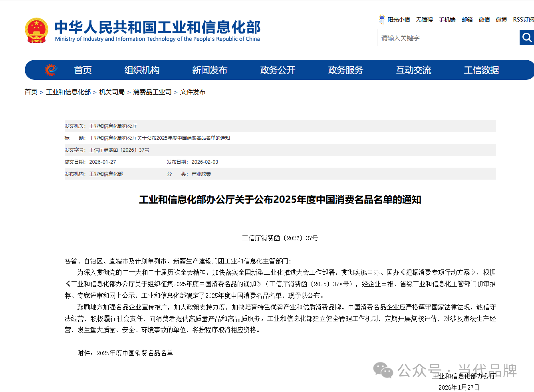Screen dimensions: 534x392
Task: Click the gear icon in navigation bar
Action: click(x=51, y=70)
